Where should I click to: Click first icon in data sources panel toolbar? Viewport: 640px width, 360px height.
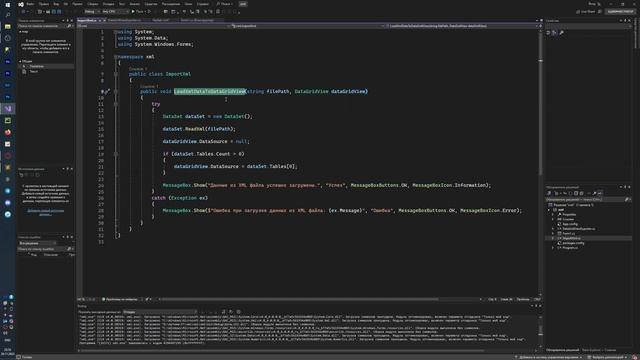pyautogui.click(x=21, y=175)
